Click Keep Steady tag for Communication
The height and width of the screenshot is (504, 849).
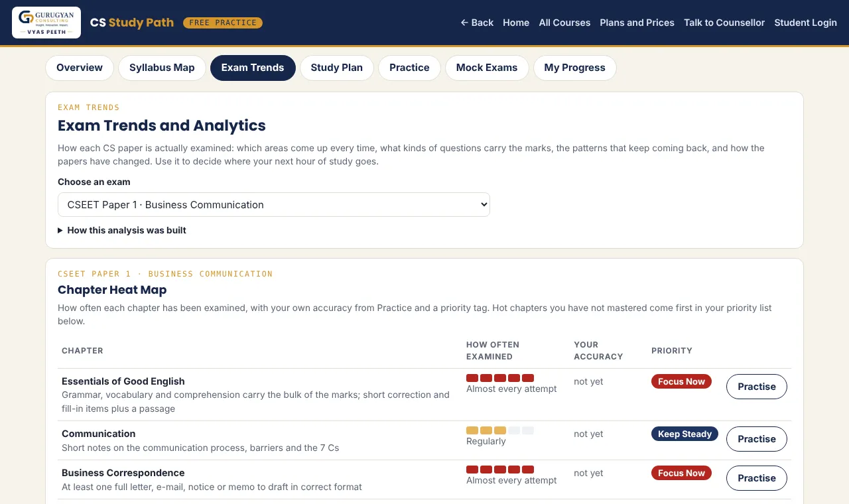(x=685, y=434)
